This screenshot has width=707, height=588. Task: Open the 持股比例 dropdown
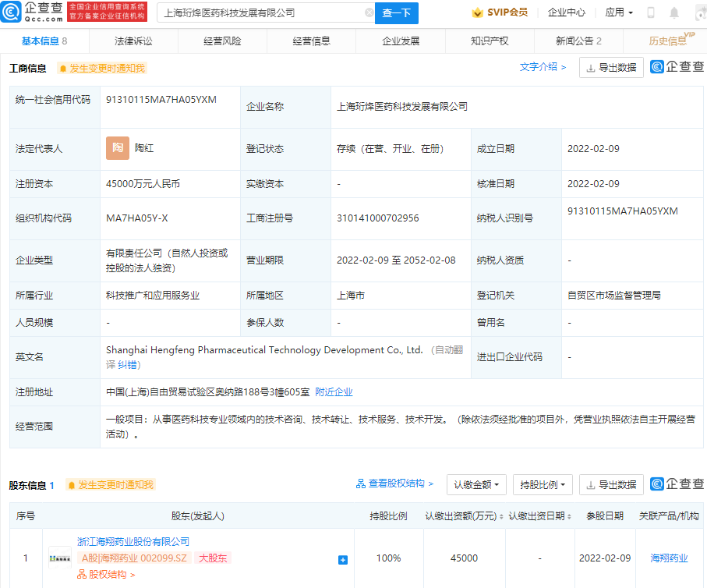[x=542, y=484]
